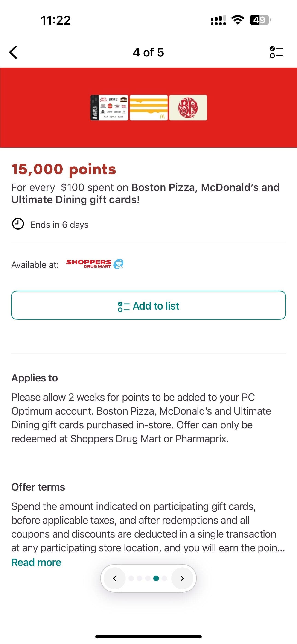This screenshot has width=297, height=644.
Task: Jump to the third offer pager dot
Action: point(148,578)
